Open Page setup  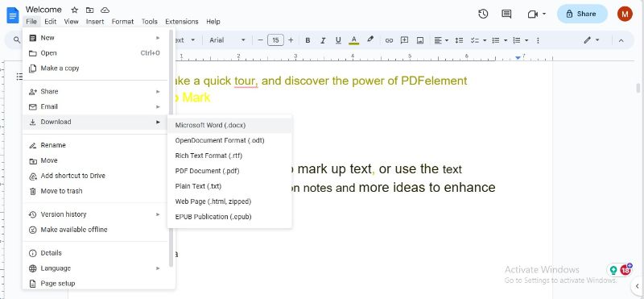pyautogui.click(x=95, y=284)
